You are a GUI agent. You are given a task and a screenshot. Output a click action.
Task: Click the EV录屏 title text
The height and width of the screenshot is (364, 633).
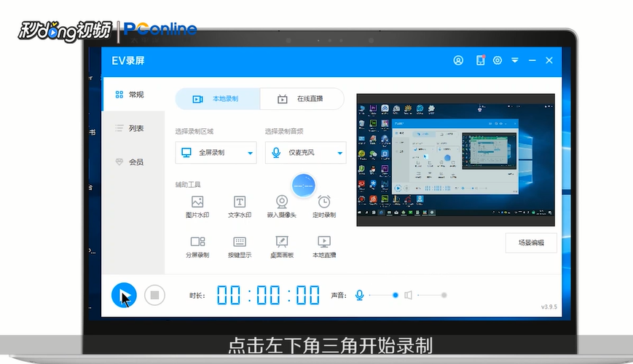pyautogui.click(x=128, y=60)
